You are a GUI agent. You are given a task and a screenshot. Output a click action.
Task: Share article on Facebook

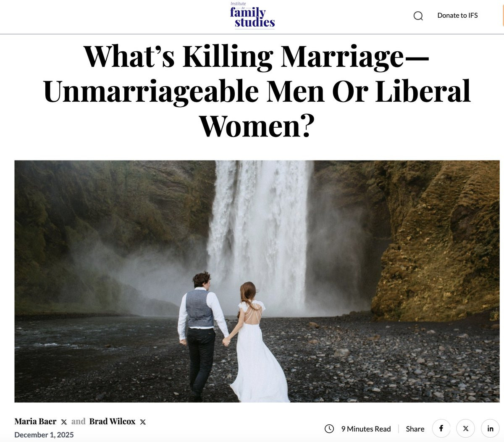(x=441, y=429)
